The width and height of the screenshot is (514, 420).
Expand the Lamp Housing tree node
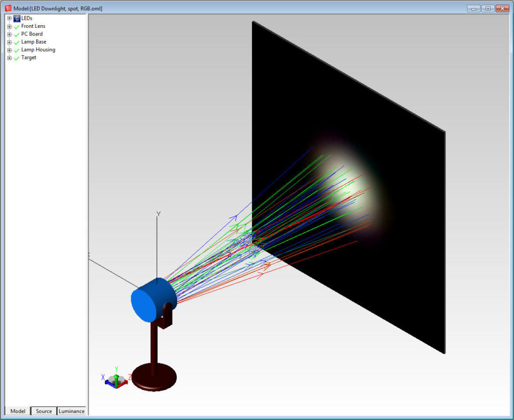coord(9,49)
